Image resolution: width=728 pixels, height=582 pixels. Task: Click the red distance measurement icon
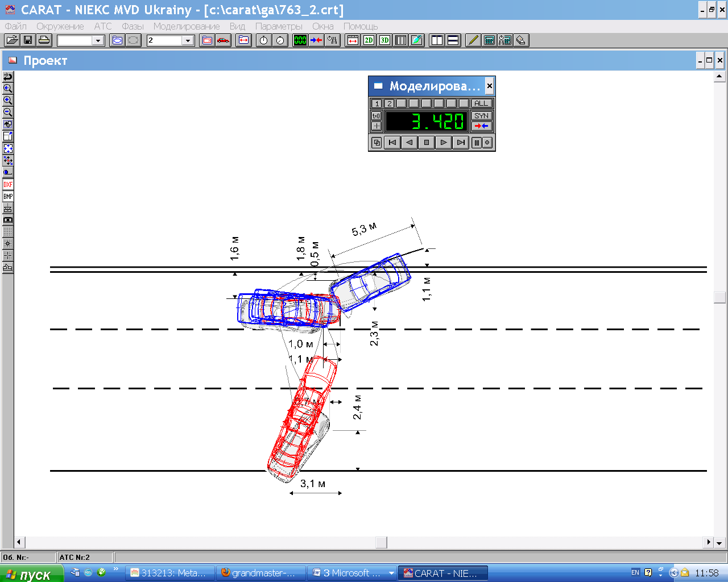coord(353,40)
